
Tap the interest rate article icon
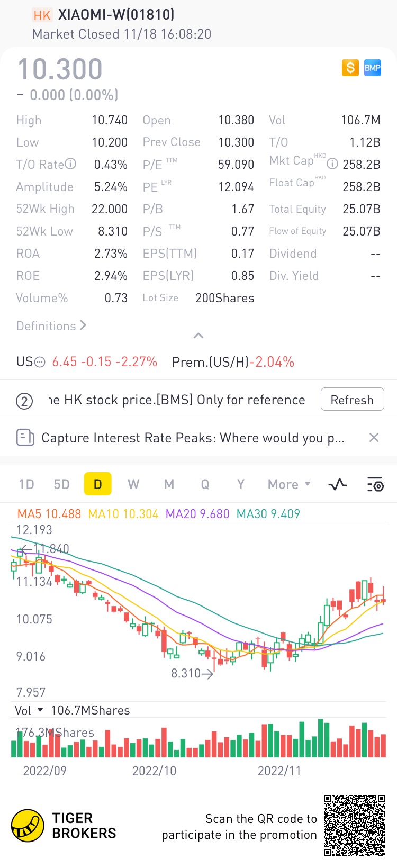coord(25,438)
